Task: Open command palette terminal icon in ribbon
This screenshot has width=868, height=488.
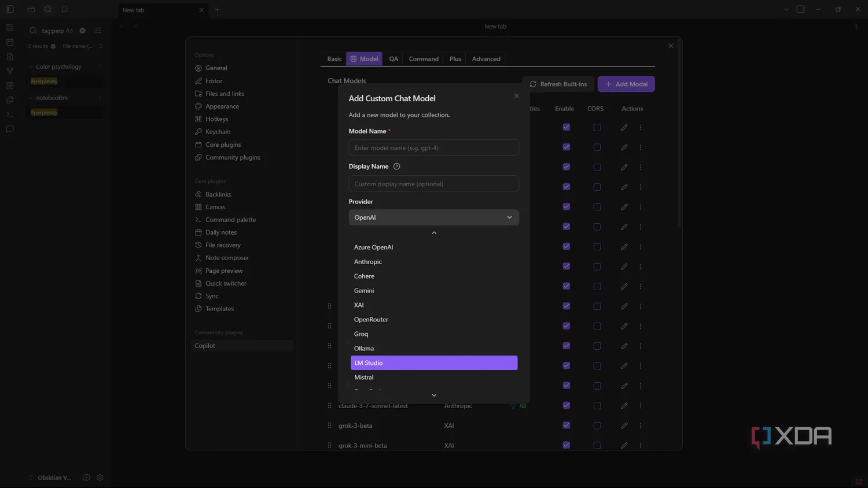Action: pos(10,114)
